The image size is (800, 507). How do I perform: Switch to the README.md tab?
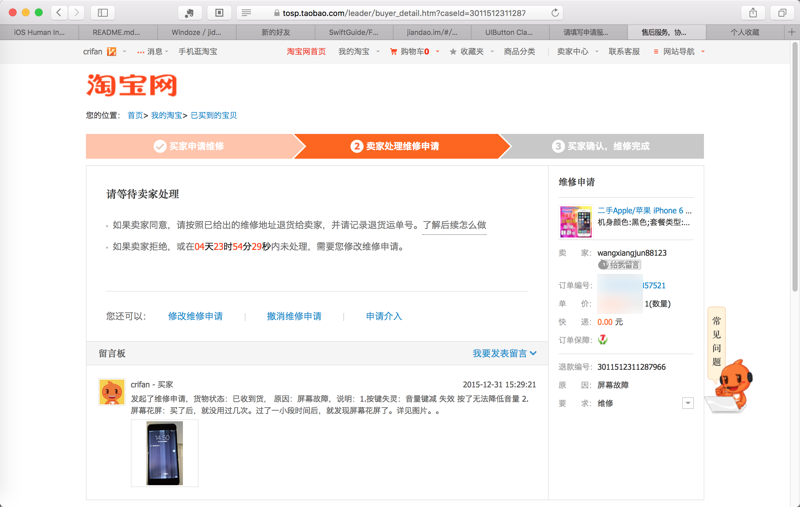pos(117,32)
